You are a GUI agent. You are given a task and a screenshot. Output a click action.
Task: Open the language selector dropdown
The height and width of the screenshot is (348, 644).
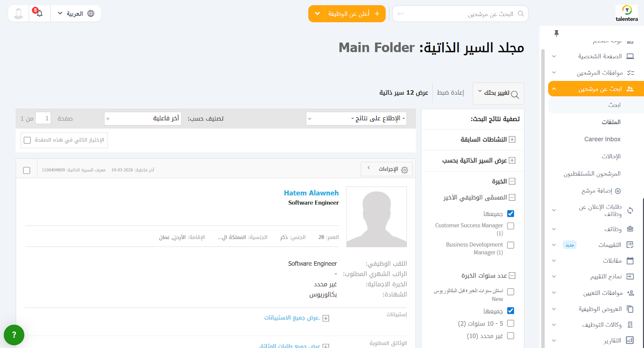point(76,14)
